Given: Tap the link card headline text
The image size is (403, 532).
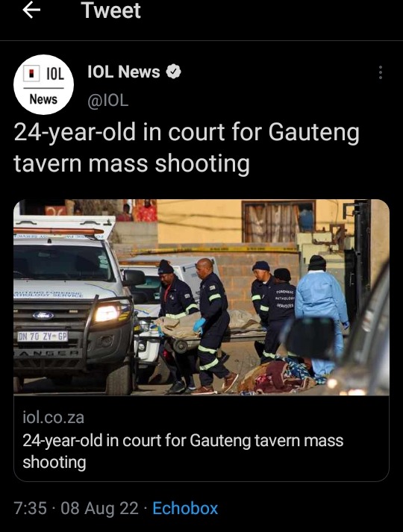Looking at the screenshot, I should (183, 451).
